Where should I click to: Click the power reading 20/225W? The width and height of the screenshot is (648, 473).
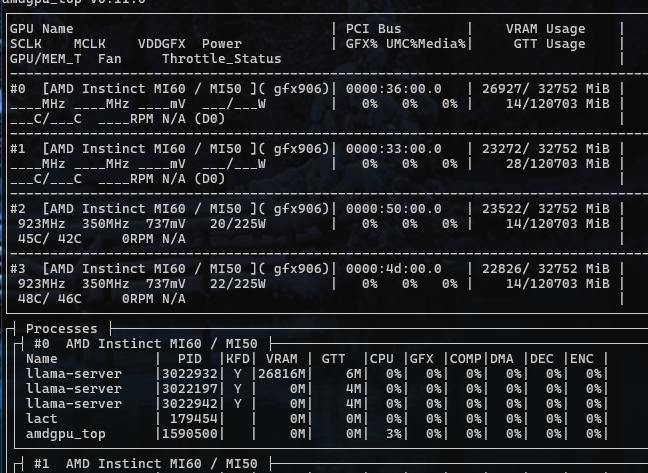pos(238,224)
